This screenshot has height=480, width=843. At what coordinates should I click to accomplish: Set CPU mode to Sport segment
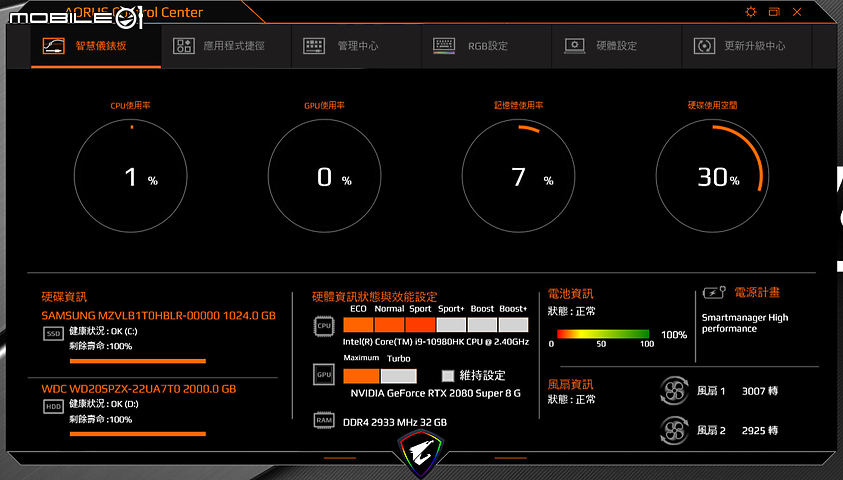click(420, 325)
